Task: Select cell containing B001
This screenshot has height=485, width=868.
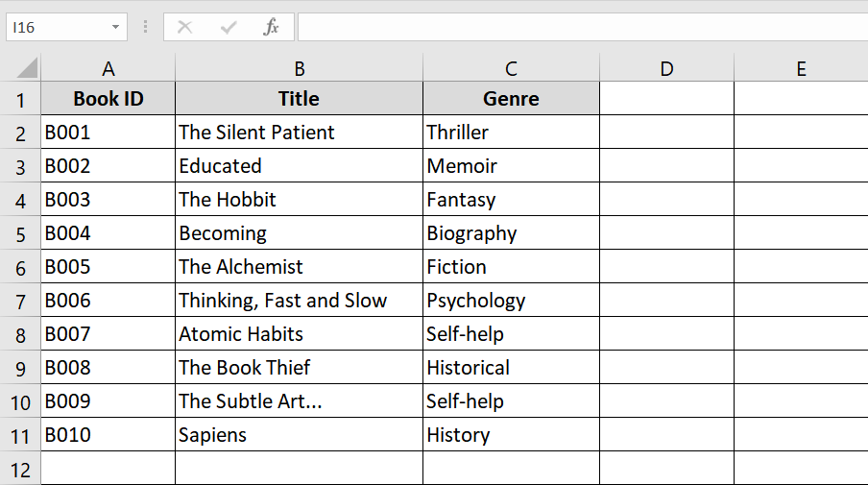Action: click(108, 133)
